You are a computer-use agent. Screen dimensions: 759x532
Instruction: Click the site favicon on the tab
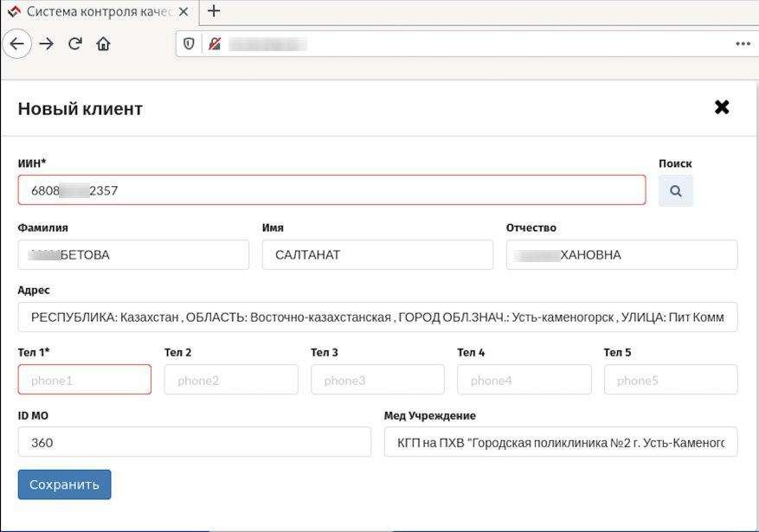(15, 11)
